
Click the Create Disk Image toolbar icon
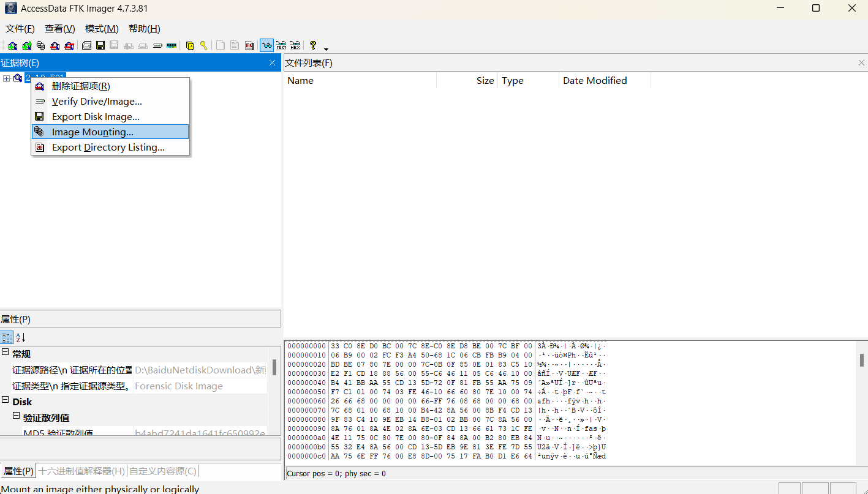pos(86,45)
